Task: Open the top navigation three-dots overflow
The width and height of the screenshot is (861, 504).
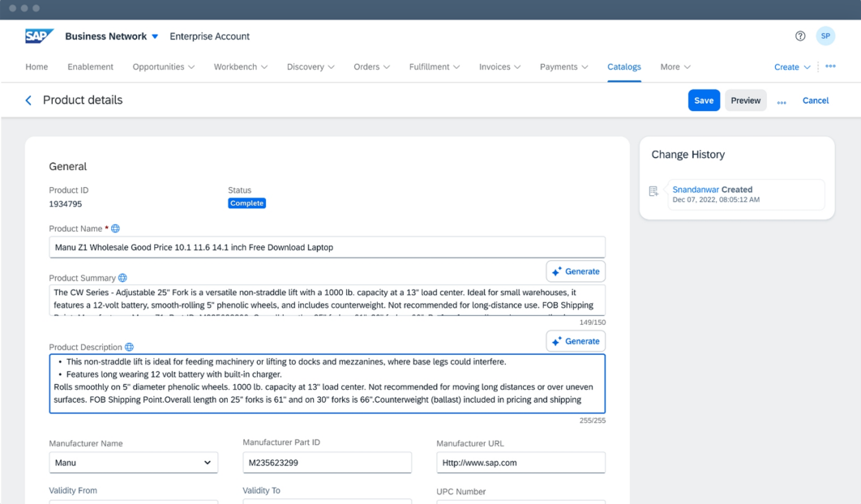Action: [830, 66]
